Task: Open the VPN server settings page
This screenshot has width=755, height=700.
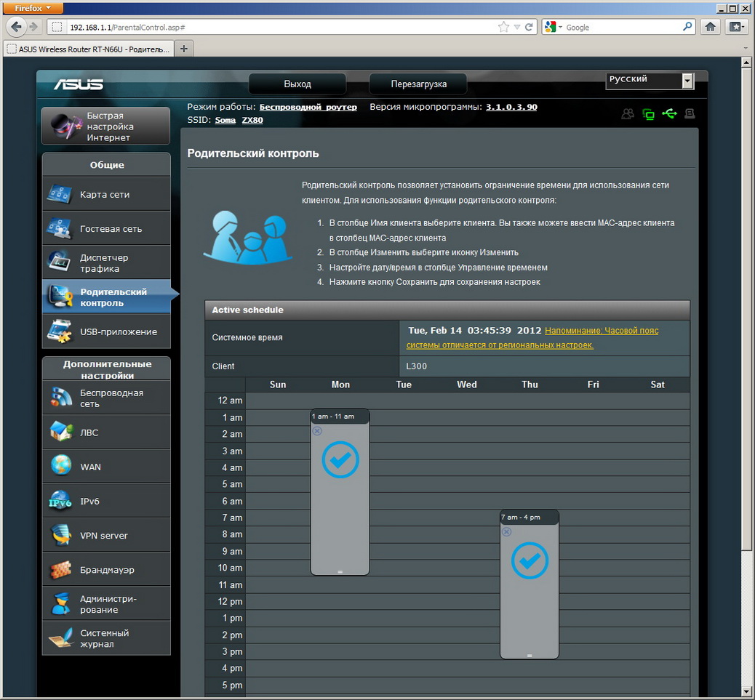Action: coord(106,536)
